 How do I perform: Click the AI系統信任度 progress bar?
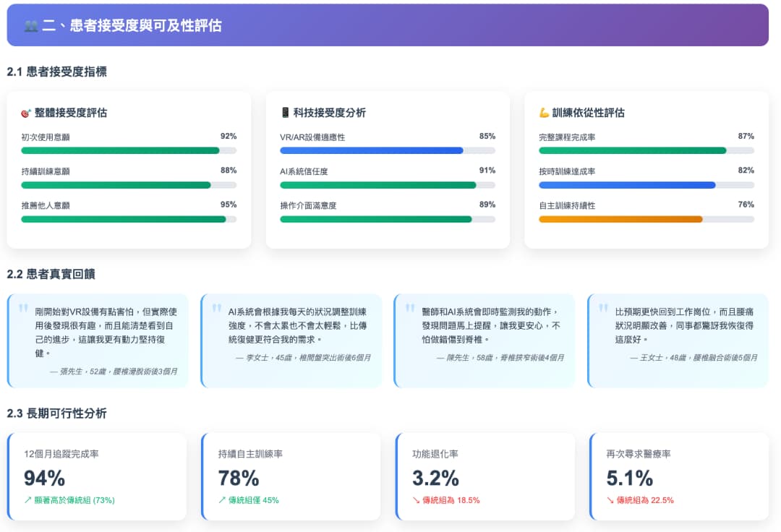click(x=388, y=185)
